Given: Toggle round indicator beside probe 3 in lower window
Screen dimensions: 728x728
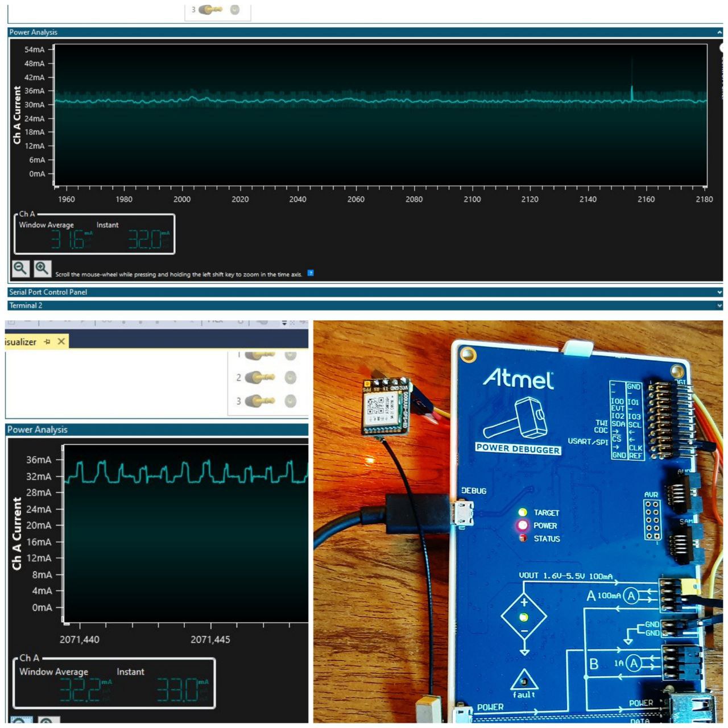Looking at the screenshot, I should 291,400.
